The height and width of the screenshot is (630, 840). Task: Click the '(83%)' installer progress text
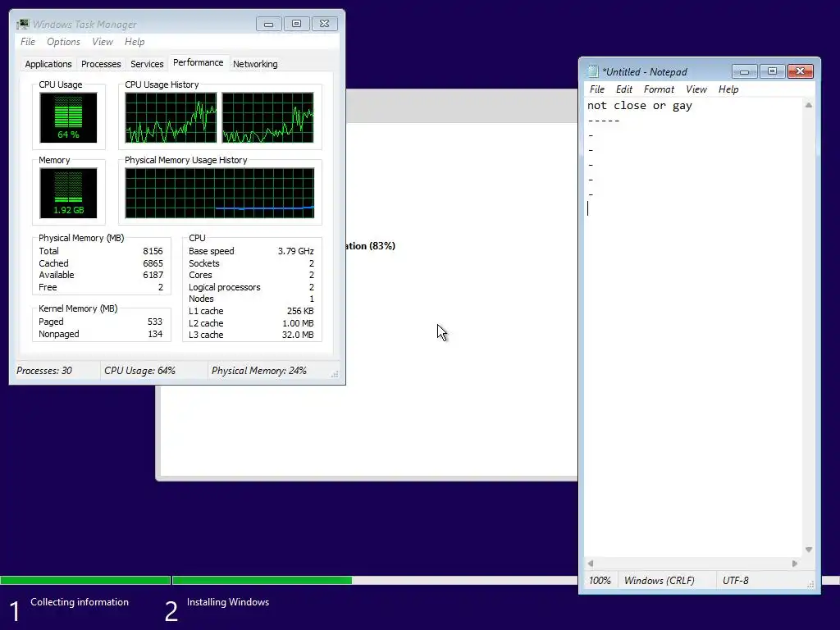[x=382, y=246]
